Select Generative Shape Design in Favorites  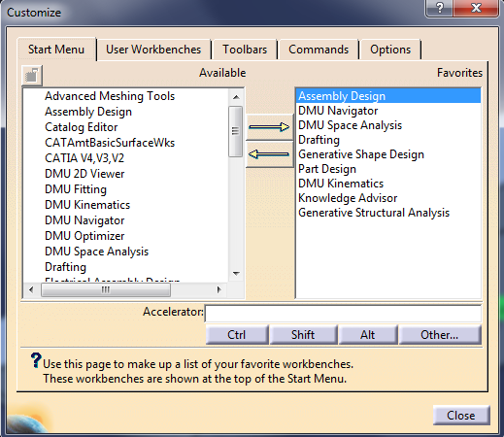[x=361, y=154]
